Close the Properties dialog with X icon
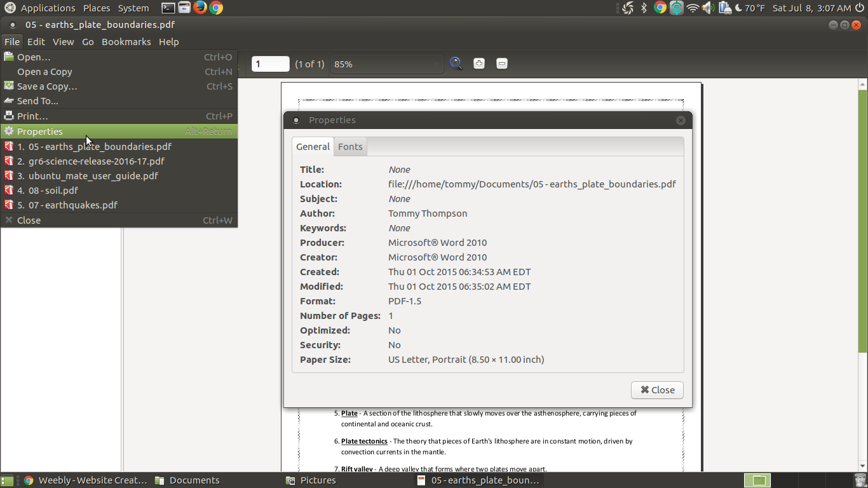 pos(681,120)
